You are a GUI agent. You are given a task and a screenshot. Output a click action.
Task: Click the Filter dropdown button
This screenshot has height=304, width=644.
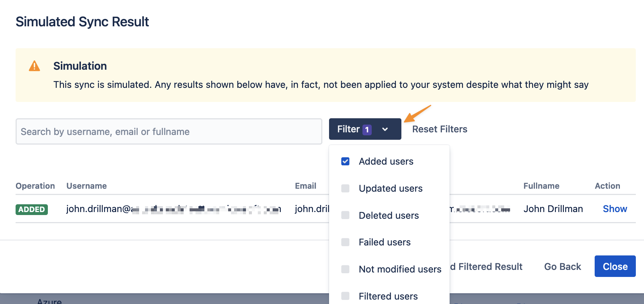[348, 129]
